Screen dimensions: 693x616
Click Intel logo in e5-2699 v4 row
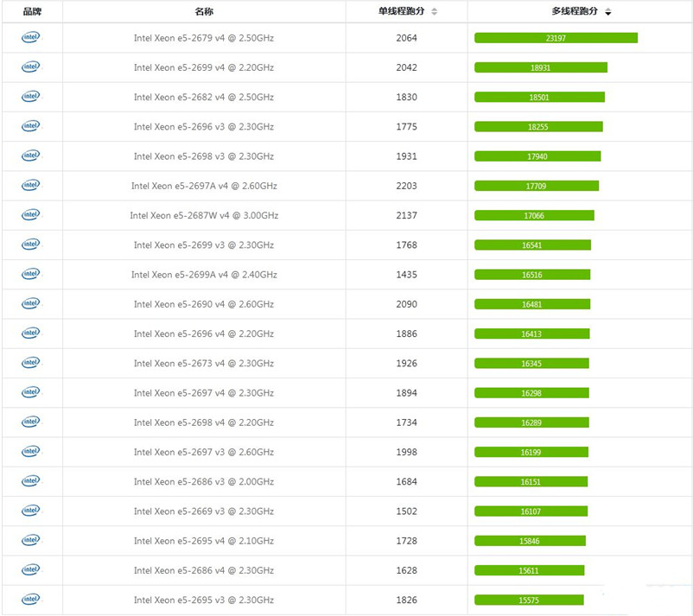(31, 67)
